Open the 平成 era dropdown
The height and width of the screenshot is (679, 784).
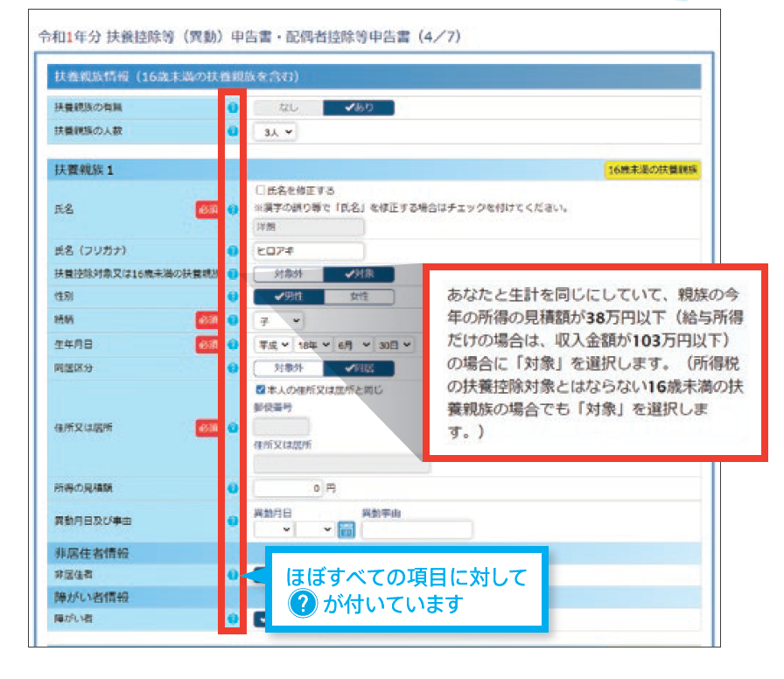272,345
